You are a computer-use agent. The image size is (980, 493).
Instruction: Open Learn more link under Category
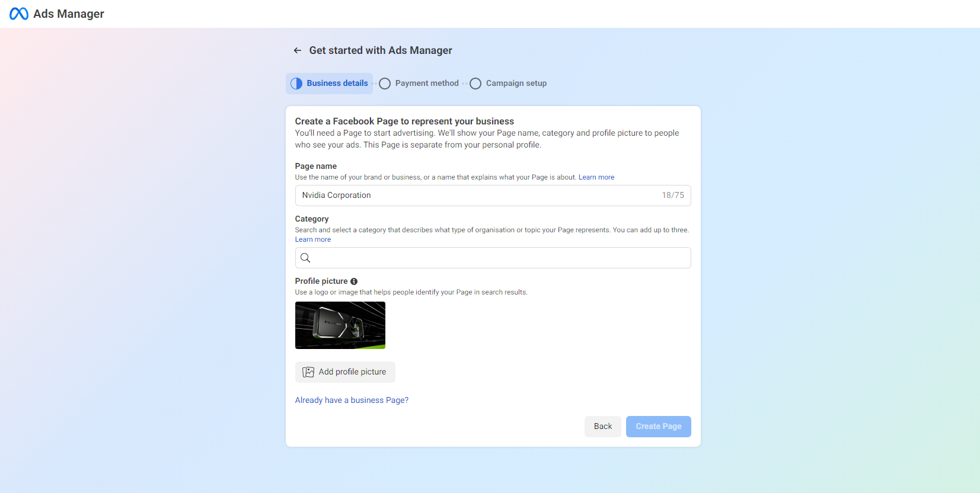(313, 239)
